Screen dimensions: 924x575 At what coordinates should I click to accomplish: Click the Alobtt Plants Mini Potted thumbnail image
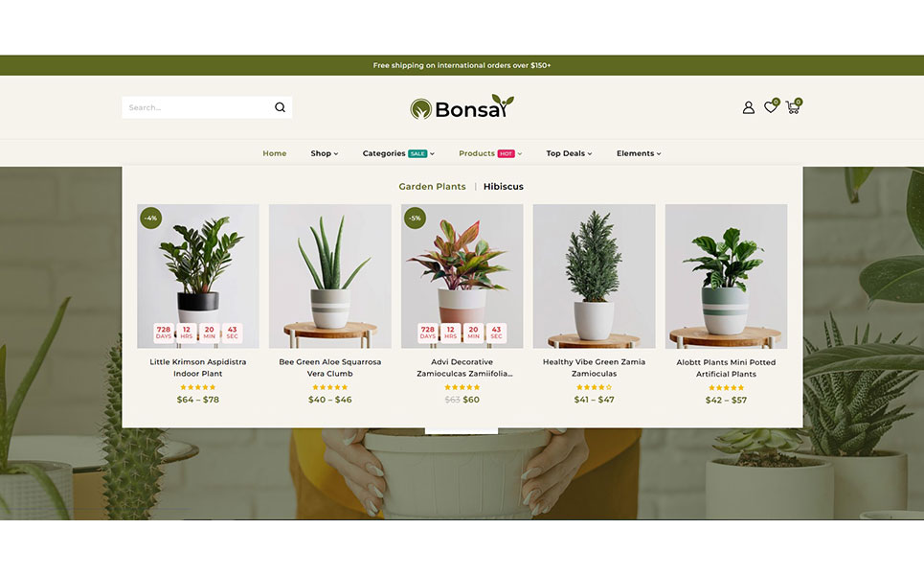726,276
